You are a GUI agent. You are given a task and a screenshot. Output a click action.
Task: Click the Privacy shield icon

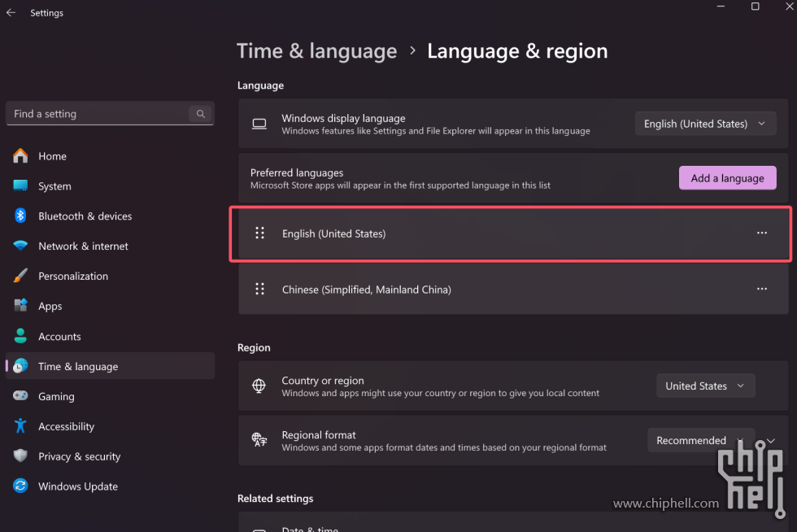pyautogui.click(x=20, y=456)
